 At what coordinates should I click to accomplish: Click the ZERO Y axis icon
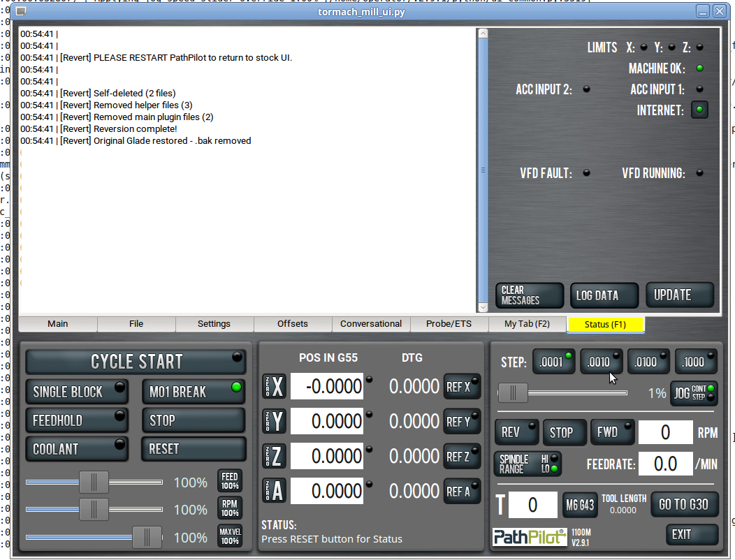tap(274, 421)
